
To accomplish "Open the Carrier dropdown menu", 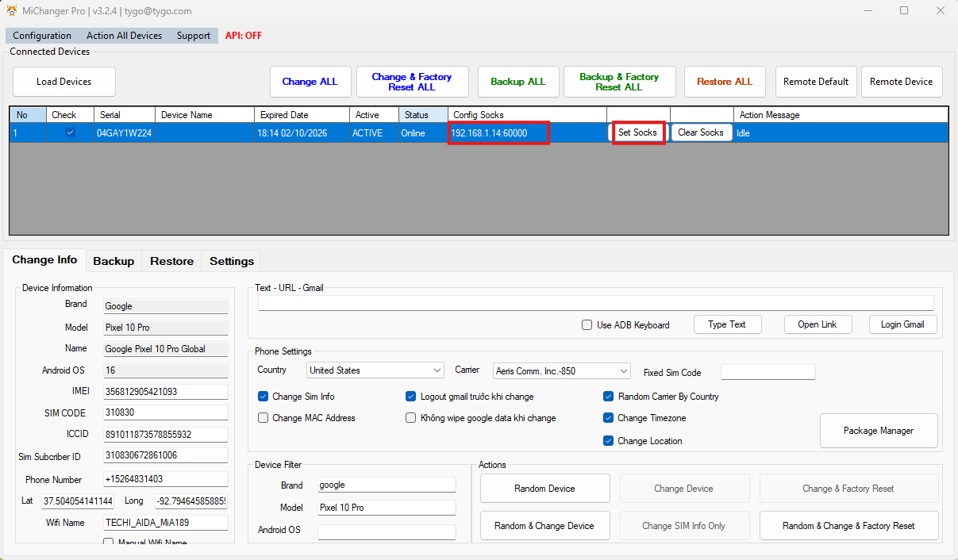I will [x=623, y=370].
